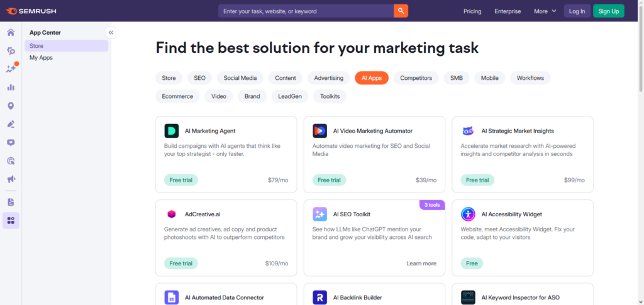Click the Sign Up button
Screen dimensions: 644x305
[609, 11]
